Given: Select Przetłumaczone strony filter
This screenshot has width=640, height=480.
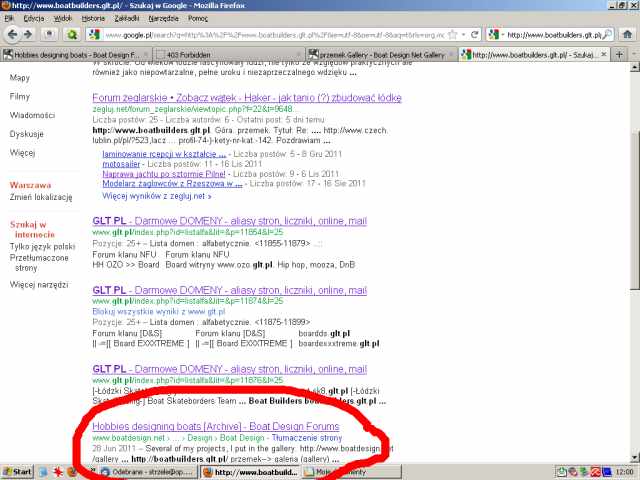Looking at the screenshot, I should pyautogui.click(x=39, y=263).
